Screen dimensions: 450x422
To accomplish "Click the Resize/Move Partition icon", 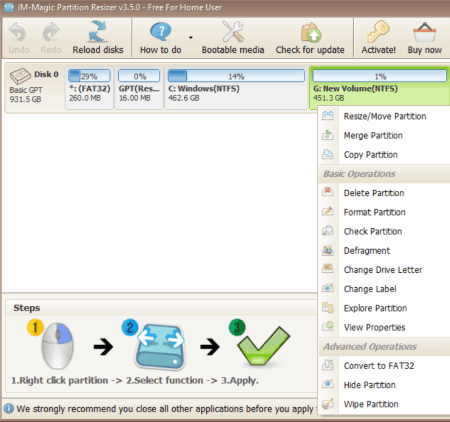I will coord(328,116).
